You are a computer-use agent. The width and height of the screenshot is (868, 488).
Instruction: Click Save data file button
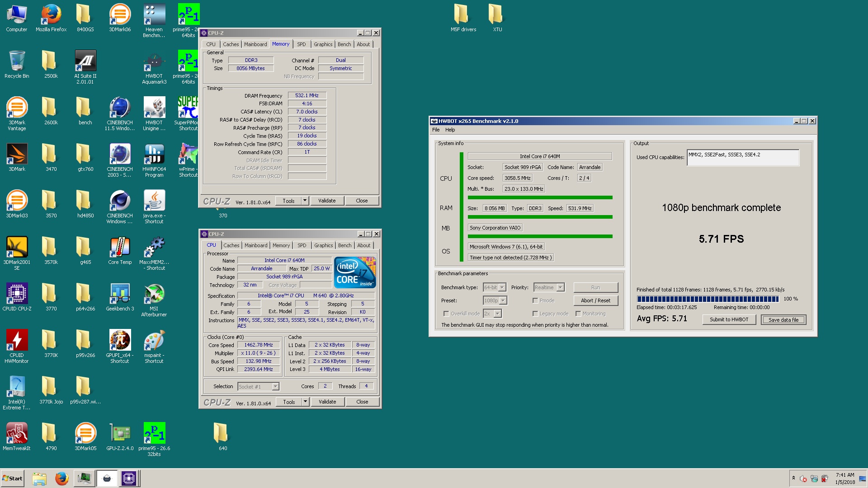point(783,319)
